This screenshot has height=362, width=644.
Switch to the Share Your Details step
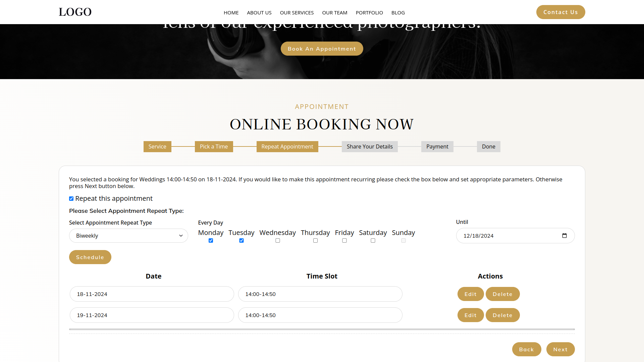pyautogui.click(x=370, y=146)
